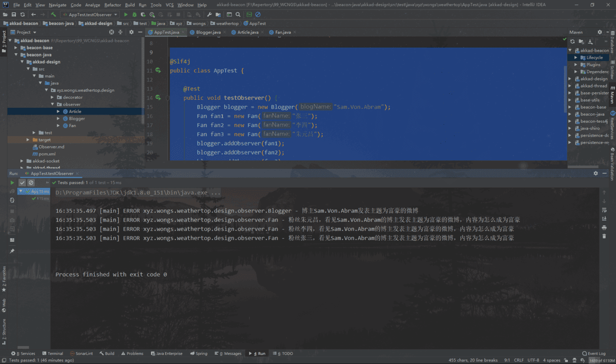Viewport: 616px width, 364px height.
Task: Run AppTest.testObserver with green play icon in toolbar
Action: tap(126, 14)
